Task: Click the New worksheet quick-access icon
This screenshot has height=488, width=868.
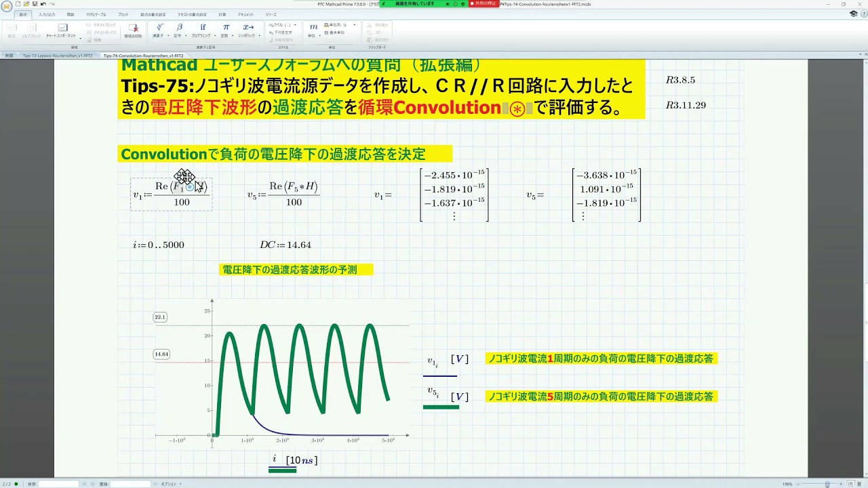Action: [x=18, y=4]
